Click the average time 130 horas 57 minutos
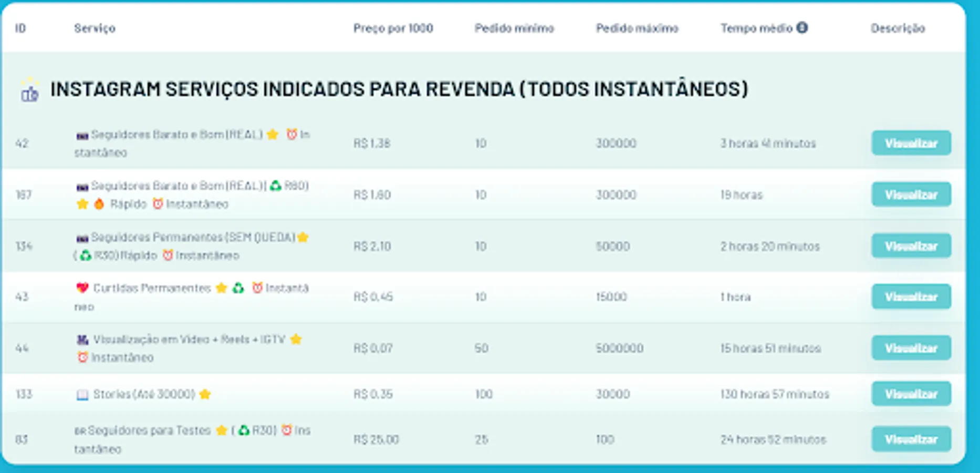 click(775, 394)
